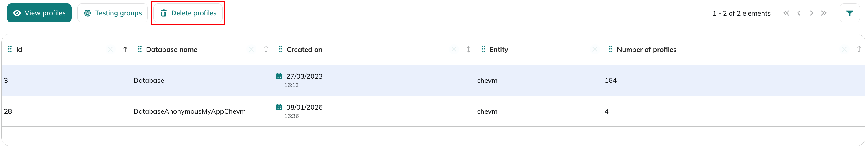
Task: Click the Database name column drag handle
Action: click(140, 49)
